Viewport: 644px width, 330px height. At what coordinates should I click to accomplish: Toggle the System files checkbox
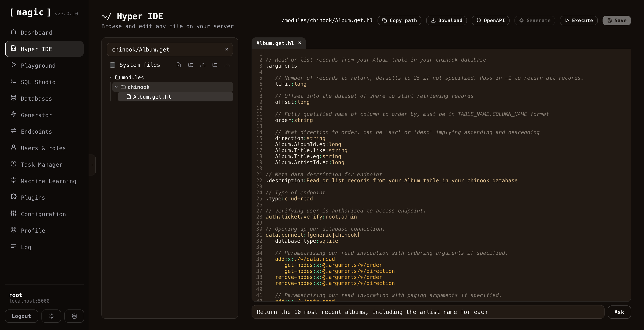pos(112,65)
